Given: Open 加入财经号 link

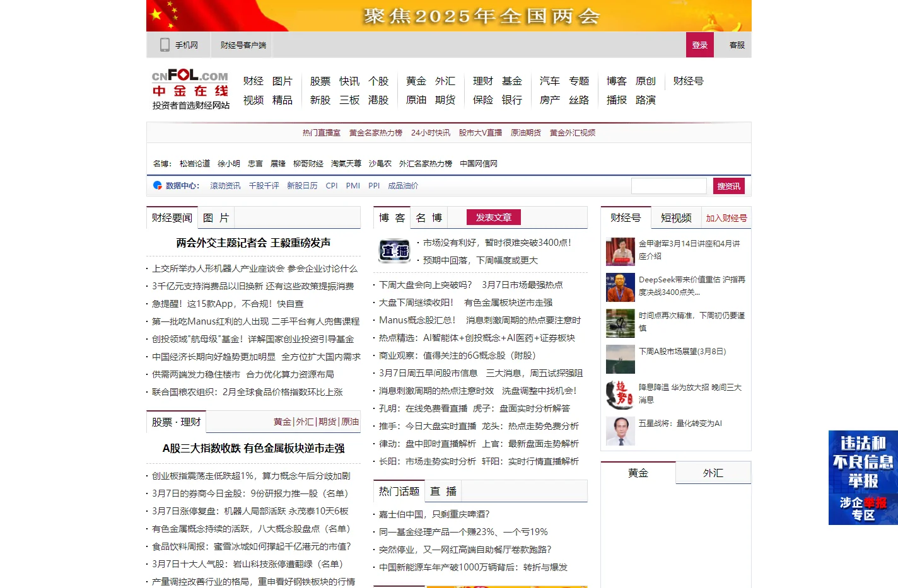Looking at the screenshot, I should (x=726, y=218).
